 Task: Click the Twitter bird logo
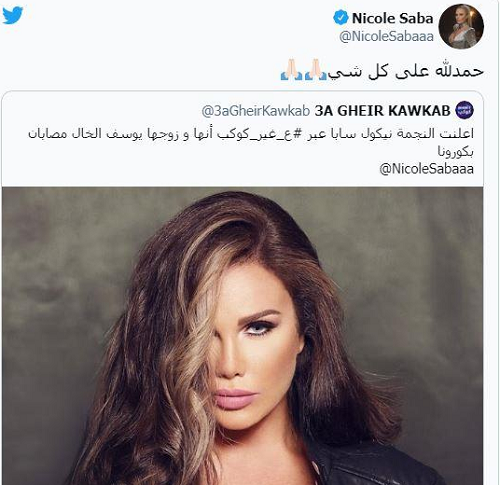pyautogui.click(x=12, y=15)
